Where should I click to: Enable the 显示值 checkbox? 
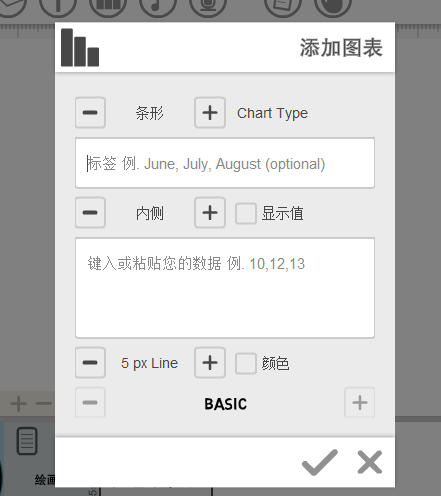[246, 213]
